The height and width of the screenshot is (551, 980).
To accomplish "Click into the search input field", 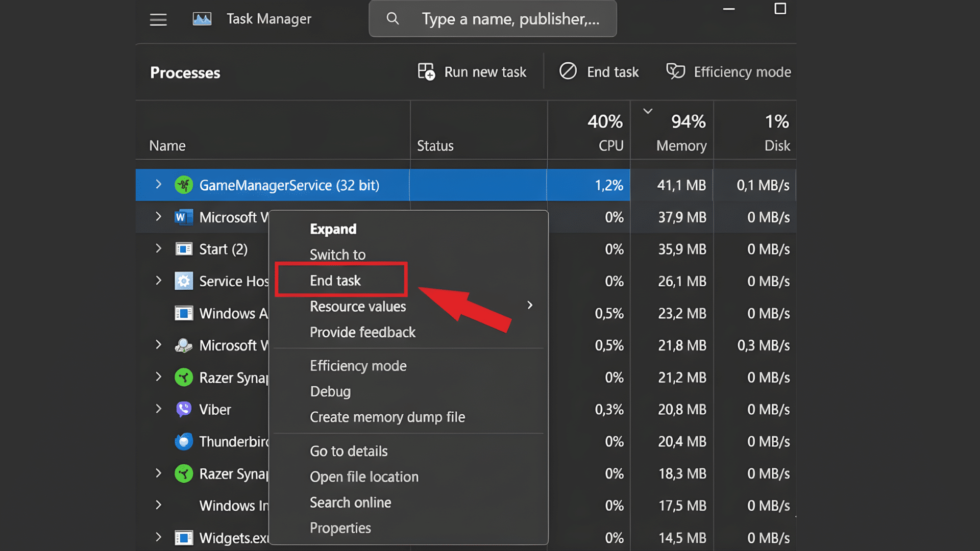I will 516,19.
